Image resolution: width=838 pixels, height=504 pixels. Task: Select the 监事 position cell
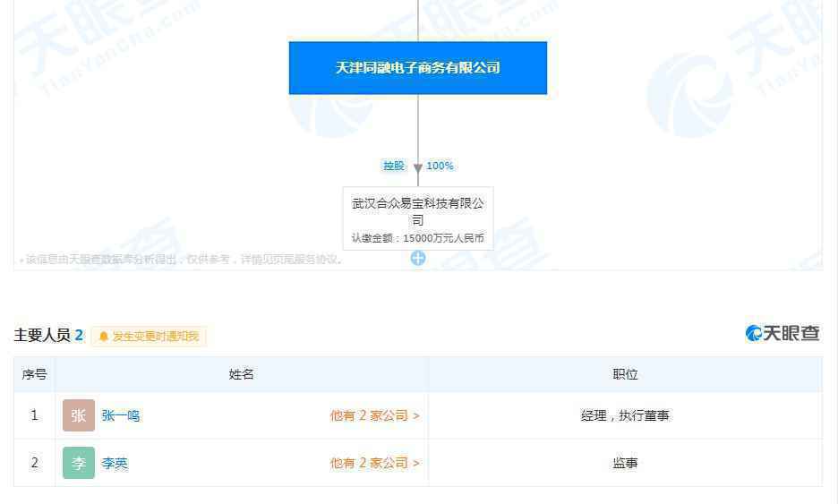click(x=625, y=463)
